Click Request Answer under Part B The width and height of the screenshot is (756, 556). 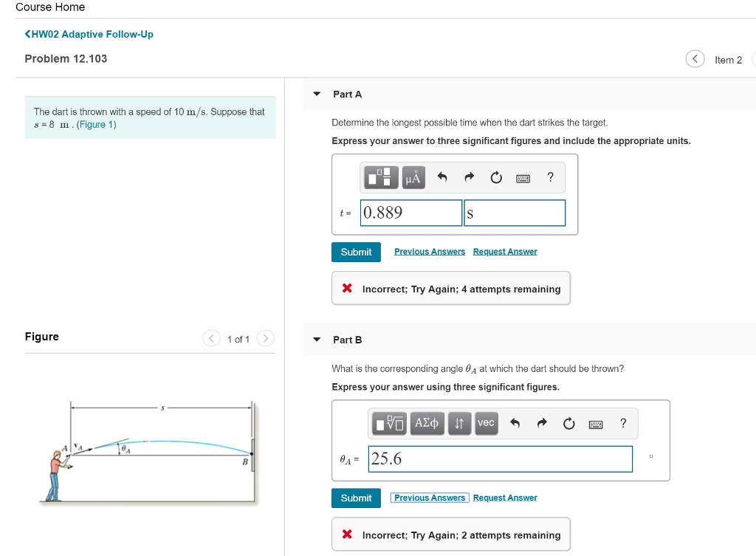pos(505,498)
